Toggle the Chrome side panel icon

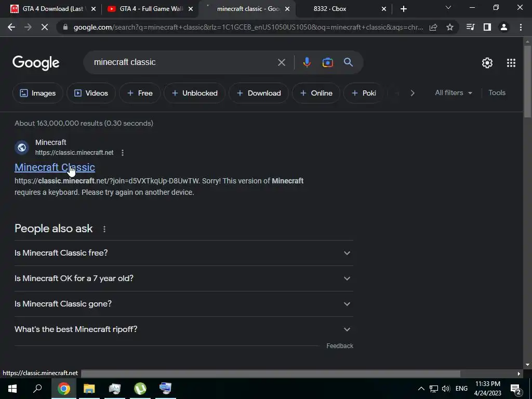pyautogui.click(x=487, y=27)
